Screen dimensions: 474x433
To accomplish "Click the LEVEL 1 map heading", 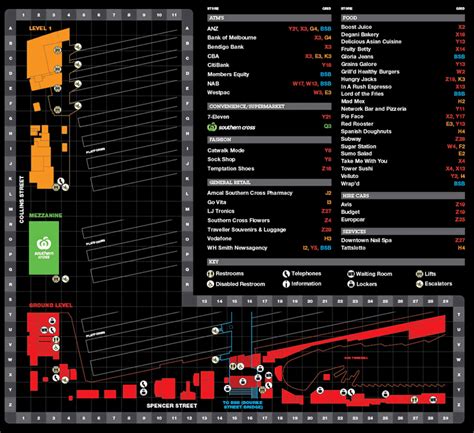I will pyautogui.click(x=40, y=28).
